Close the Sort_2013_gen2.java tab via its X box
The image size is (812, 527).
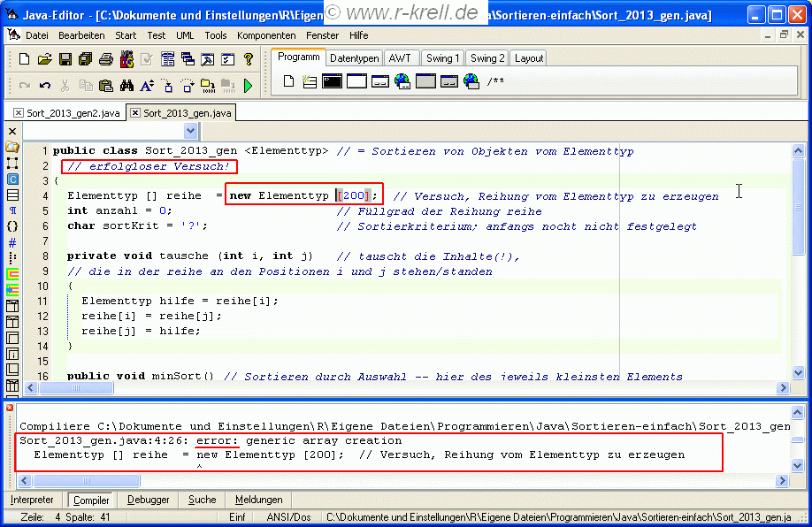click(x=18, y=113)
